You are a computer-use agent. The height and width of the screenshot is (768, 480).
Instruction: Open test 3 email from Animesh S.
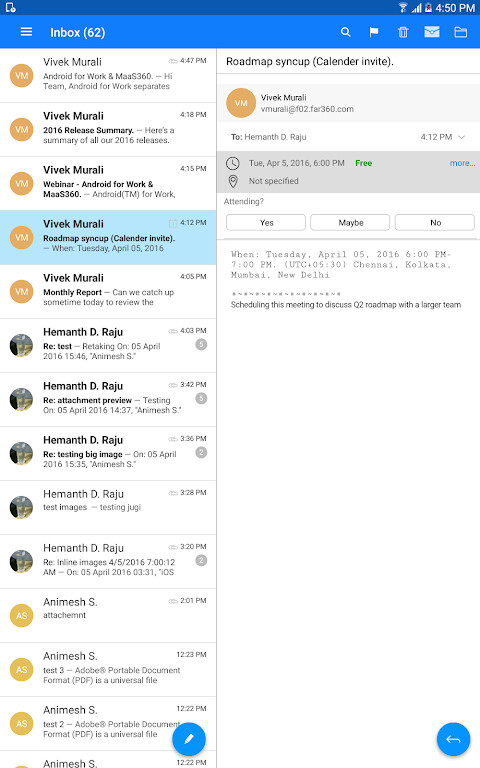click(x=108, y=670)
